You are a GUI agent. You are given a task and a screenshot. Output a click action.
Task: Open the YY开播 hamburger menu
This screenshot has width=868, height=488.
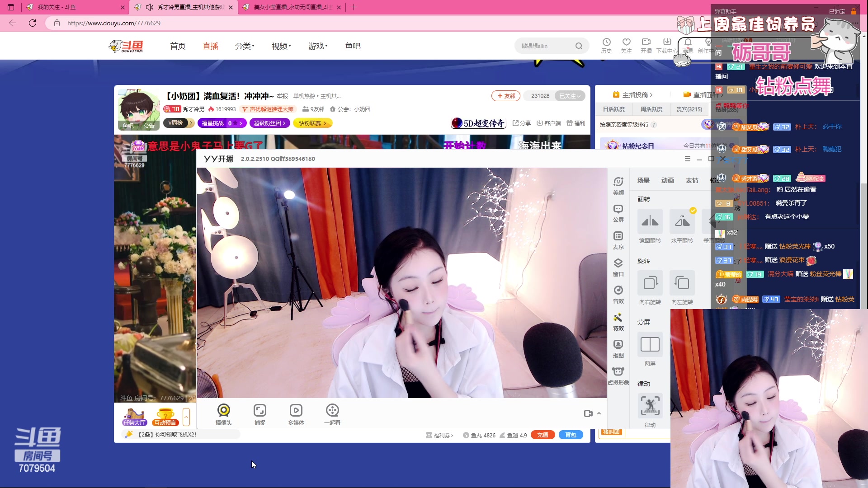(x=687, y=159)
